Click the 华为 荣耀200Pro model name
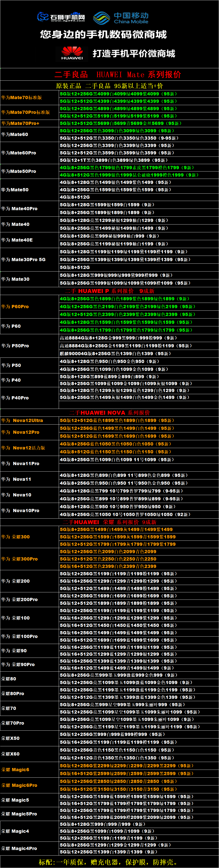This screenshot has height=868, width=219. point(20,599)
